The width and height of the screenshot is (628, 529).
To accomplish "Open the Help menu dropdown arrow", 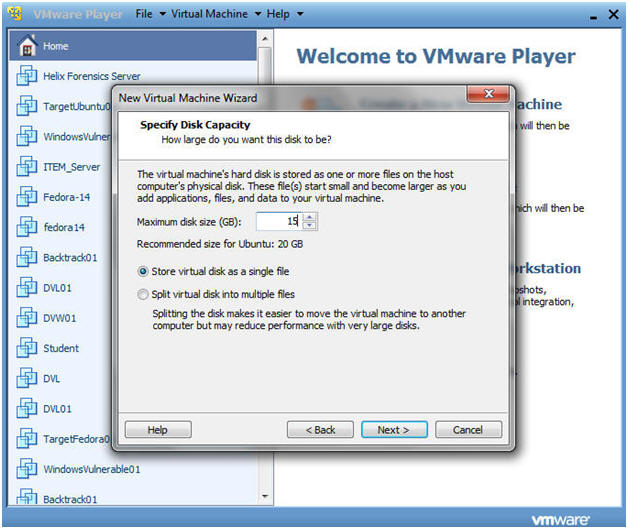I will pyautogui.click(x=300, y=14).
